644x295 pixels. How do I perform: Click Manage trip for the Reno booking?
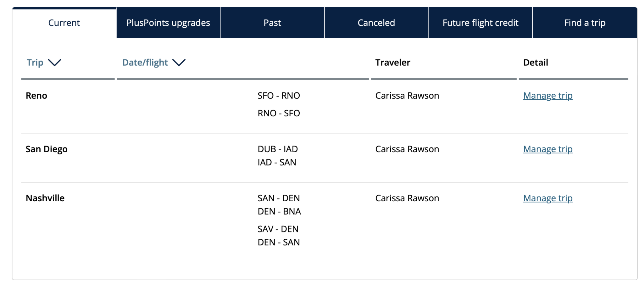(547, 95)
